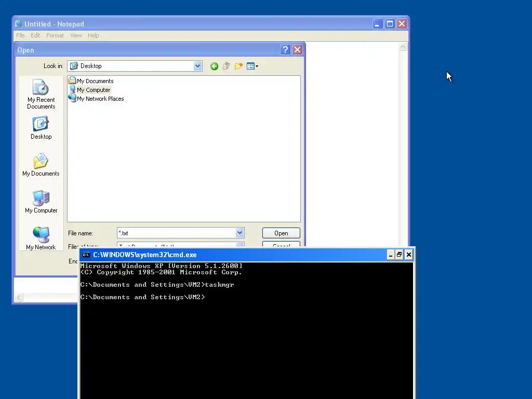Maximize the Notepad window
The image size is (532, 399).
click(390, 24)
